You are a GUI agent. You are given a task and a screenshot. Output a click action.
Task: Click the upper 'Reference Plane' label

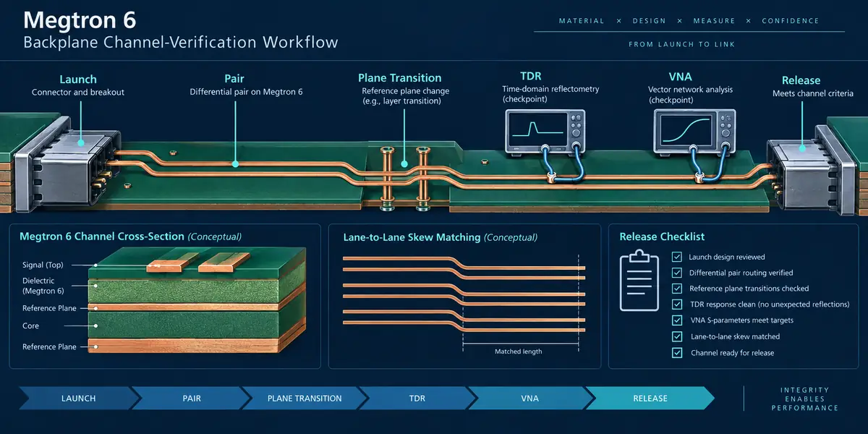coord(49,308)
